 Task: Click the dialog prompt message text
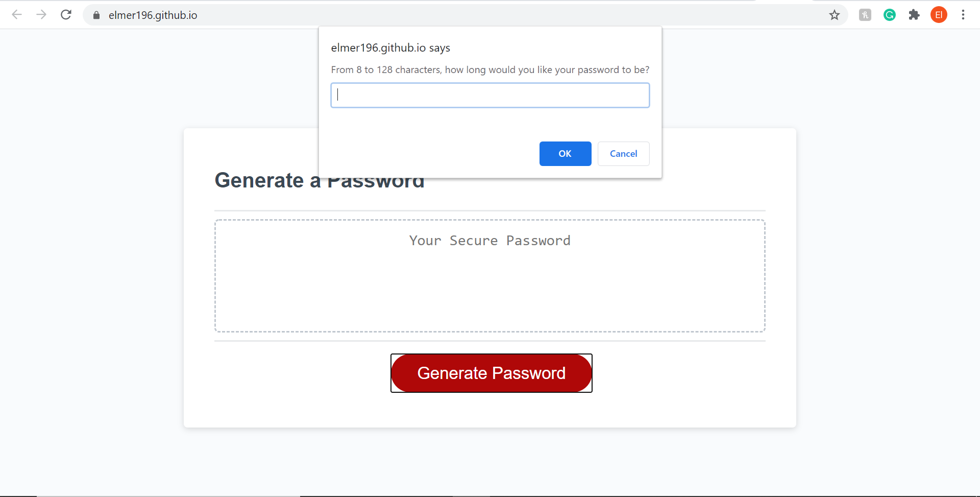pos(489,69)
